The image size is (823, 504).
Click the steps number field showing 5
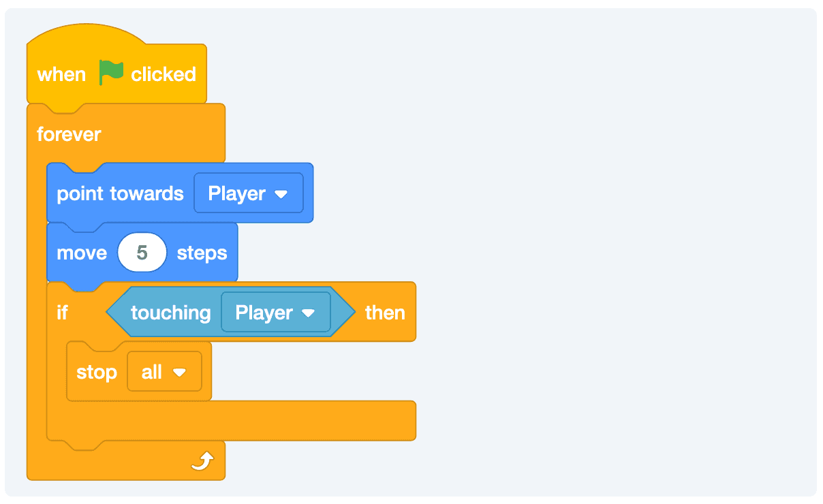coord(142,253)
